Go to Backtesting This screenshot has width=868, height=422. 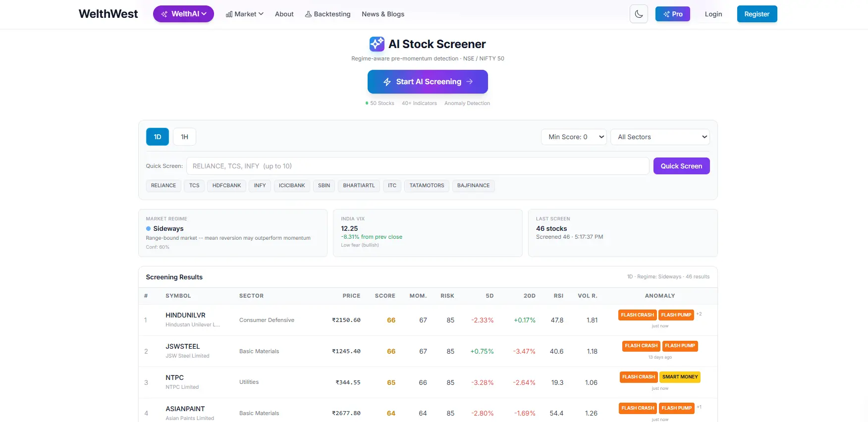point(327,14)
